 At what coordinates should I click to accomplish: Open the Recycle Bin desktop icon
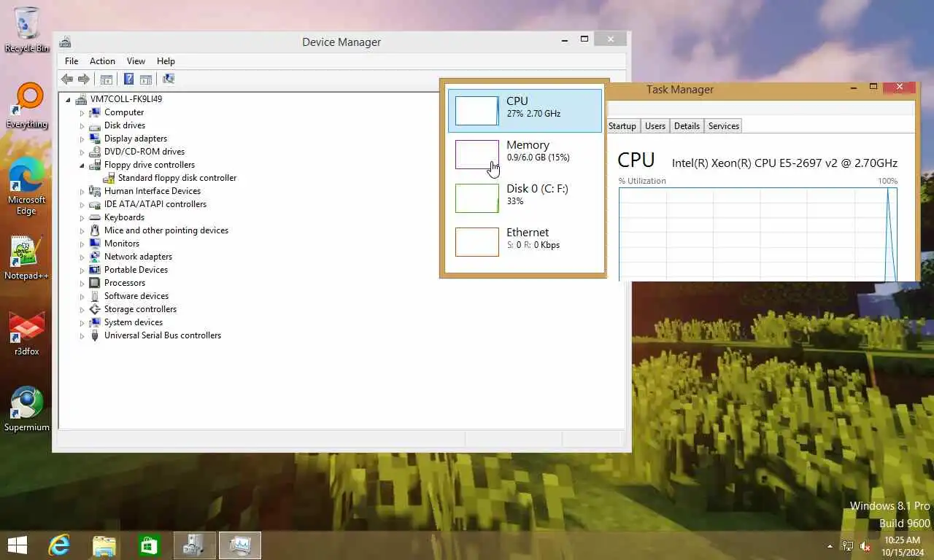click(27, 30)
